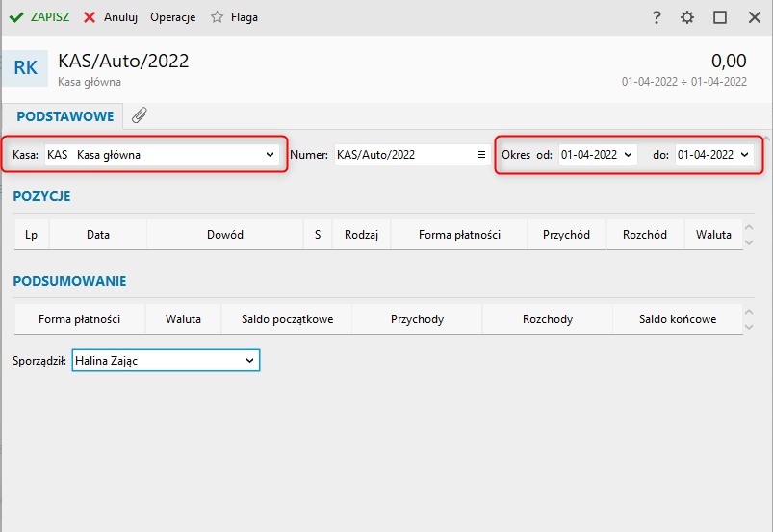Click the RK document type badge

coord(25,68)
